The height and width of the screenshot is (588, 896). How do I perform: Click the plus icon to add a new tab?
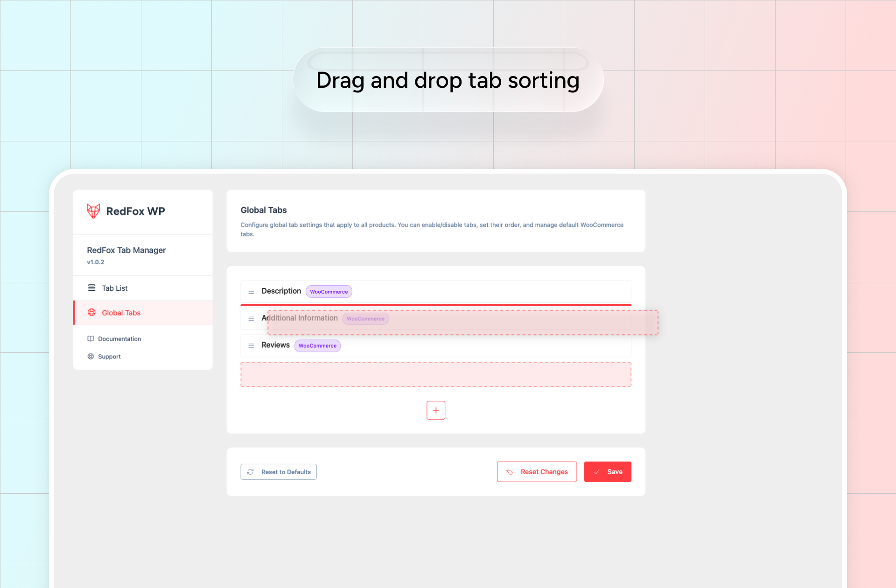tap(435, 410)
